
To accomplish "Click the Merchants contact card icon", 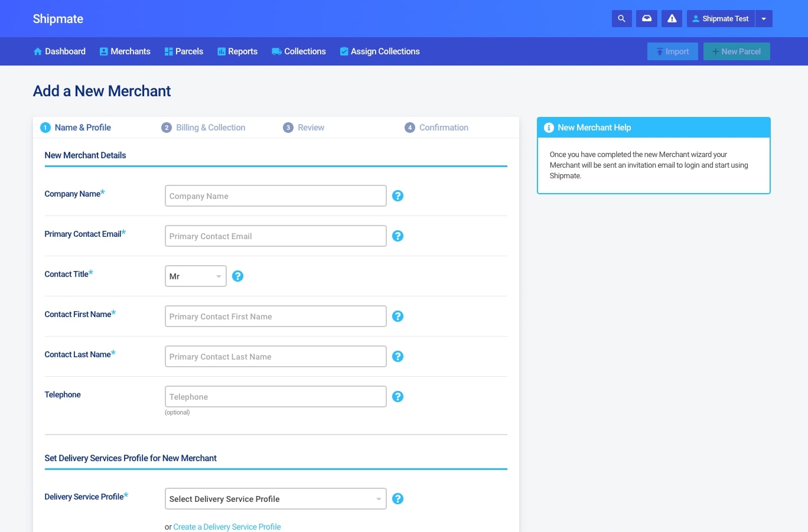I will point(104,51).
